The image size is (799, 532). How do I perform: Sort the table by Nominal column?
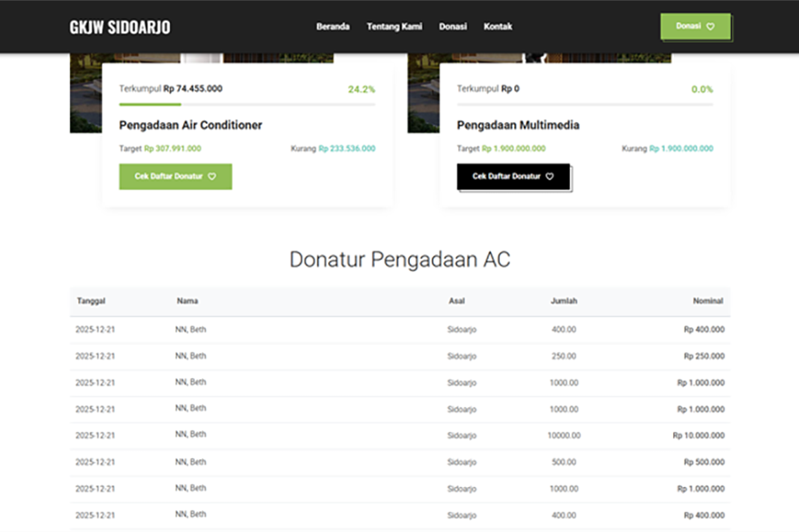(708, 301)
